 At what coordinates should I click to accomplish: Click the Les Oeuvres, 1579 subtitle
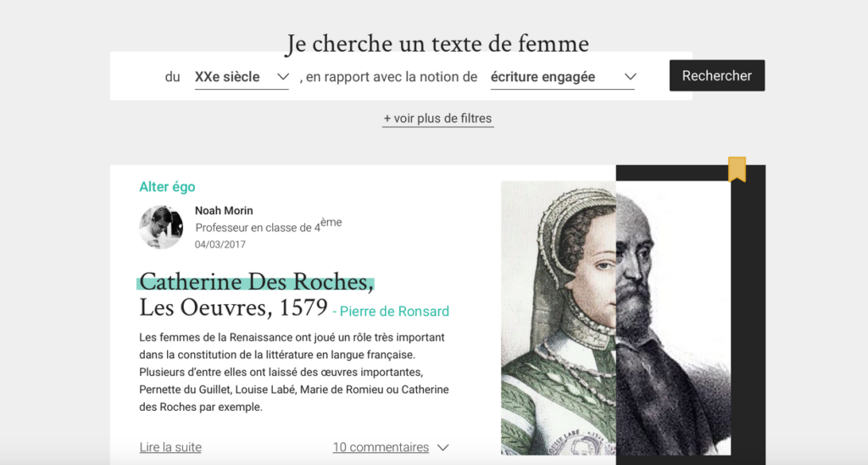(x=233, y=308)
